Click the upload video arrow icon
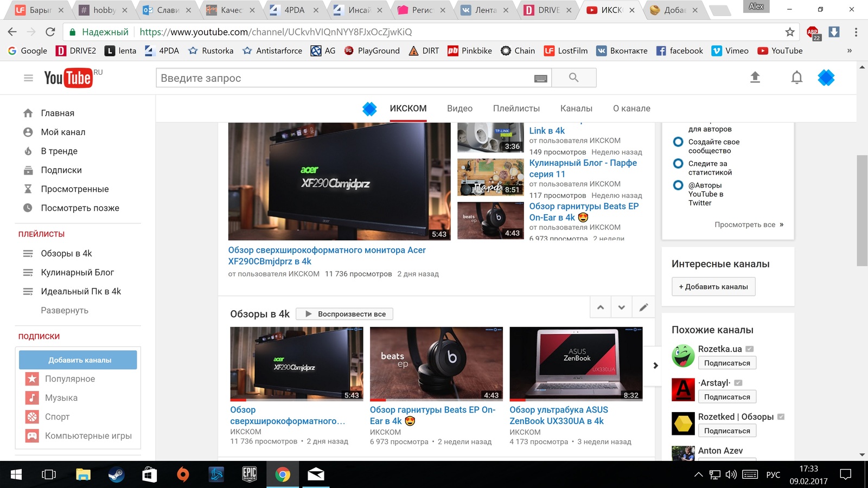Image resolution: width=868 pixels, height=488 pixels. pos(755,78)
